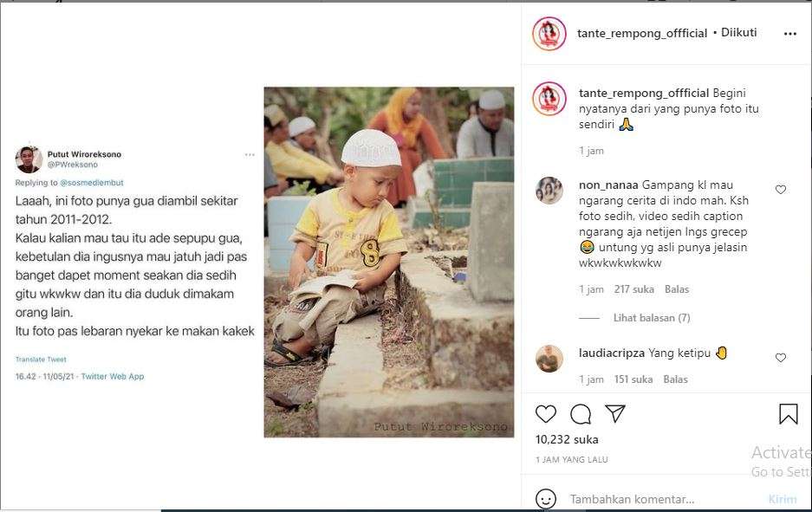The height and width of the screenshot is (512, 812).
Task: Open laudiacripza's profile avatar
Action: click(549, 359)
